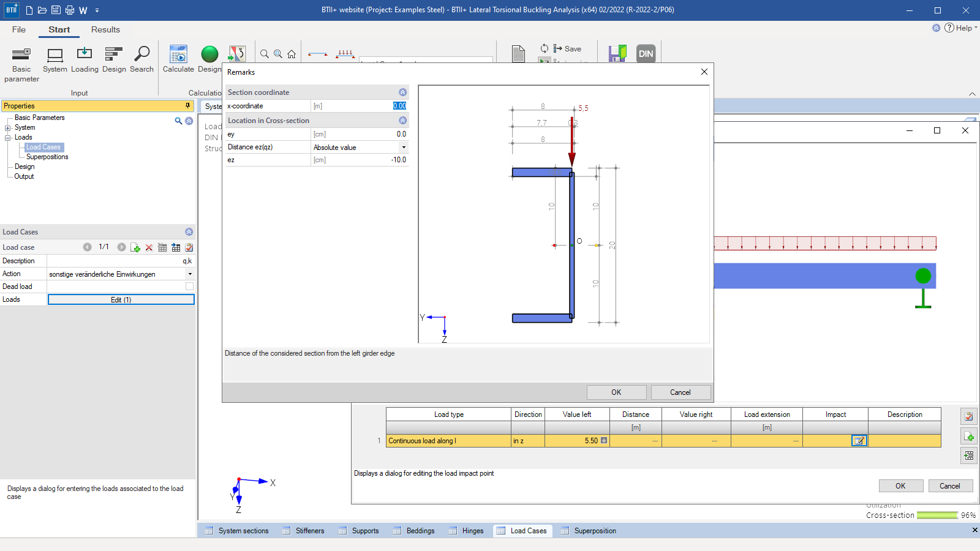Collapse the ribbon with chevron

[972, 94]
